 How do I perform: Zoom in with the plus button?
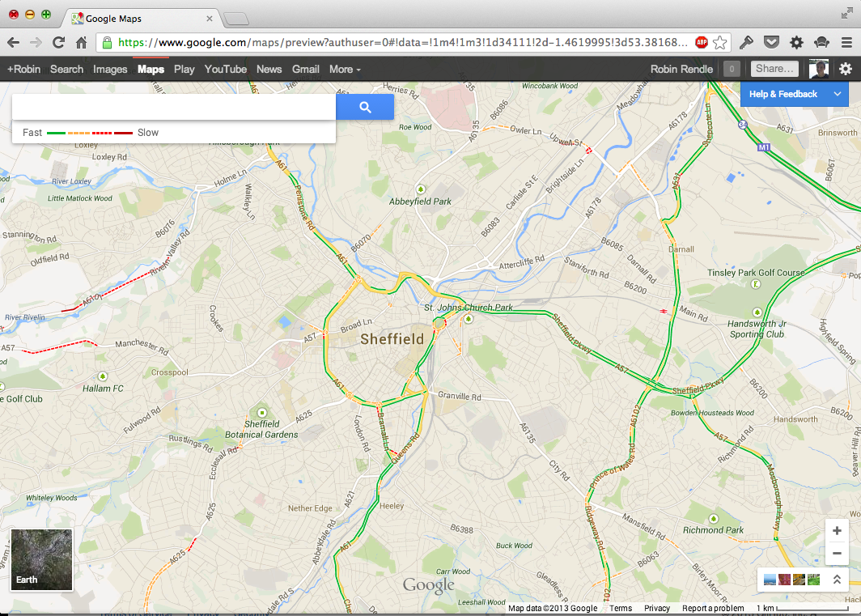[x=837, y=531]
